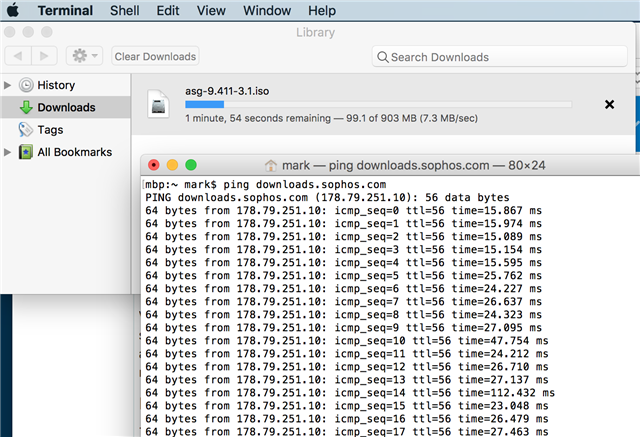
Task: Click the All Bookmarks book icon
Action: (26, 152)
